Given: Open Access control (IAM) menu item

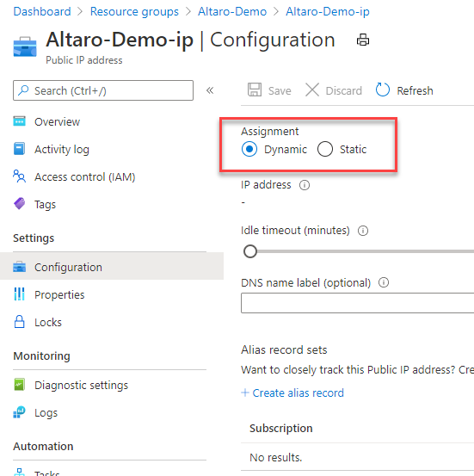Looking at the screenshot, I should [85, 177].
